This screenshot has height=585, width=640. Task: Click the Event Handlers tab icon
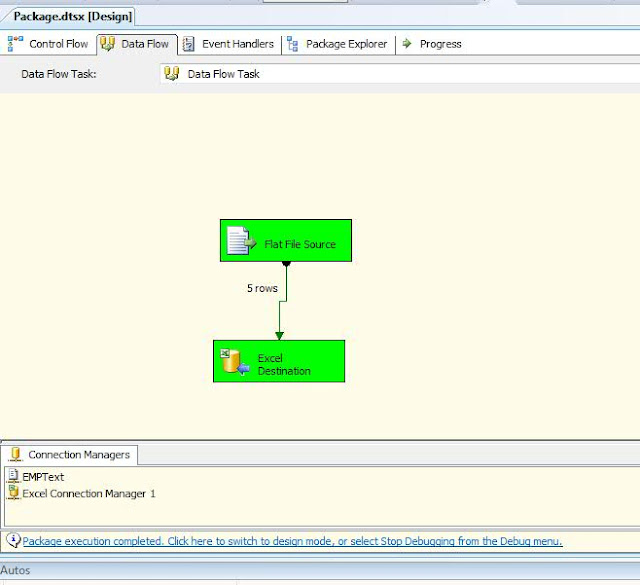click(188, 44)
